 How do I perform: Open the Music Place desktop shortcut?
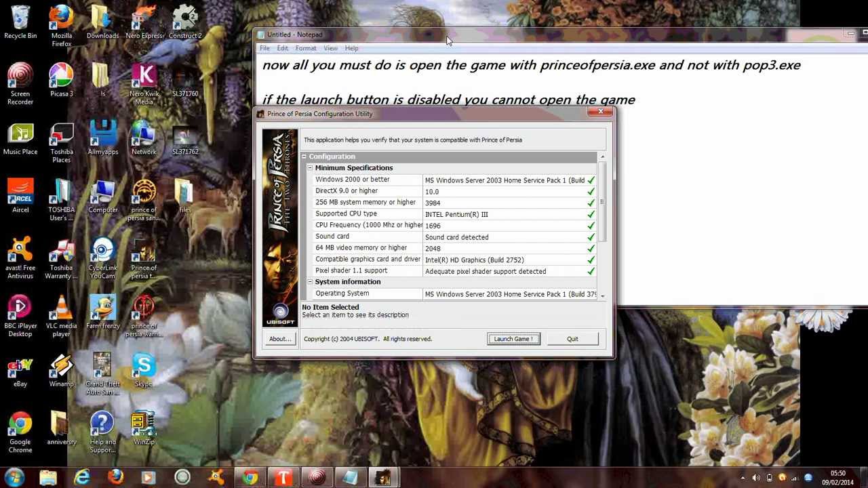(20, 139)
